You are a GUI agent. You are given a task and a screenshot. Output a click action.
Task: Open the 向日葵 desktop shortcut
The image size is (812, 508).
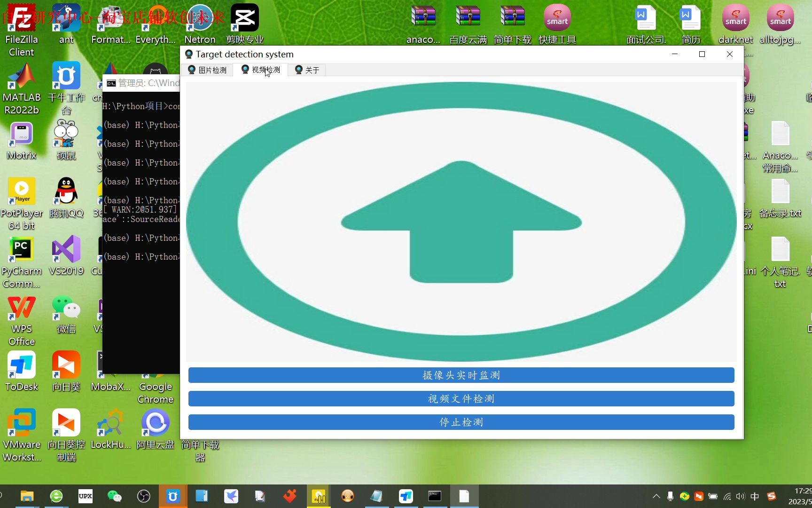coord(66,372)
